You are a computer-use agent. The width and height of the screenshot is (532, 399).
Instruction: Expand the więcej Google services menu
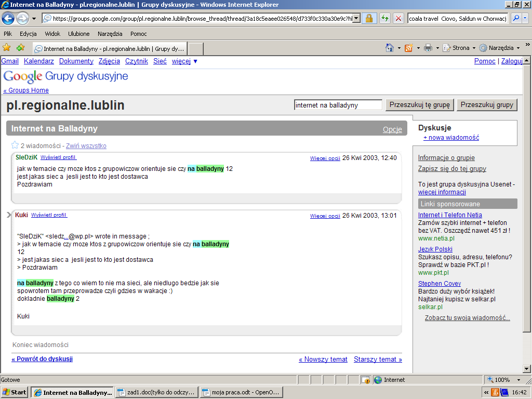pyautogui.click(x=184, y=61)
